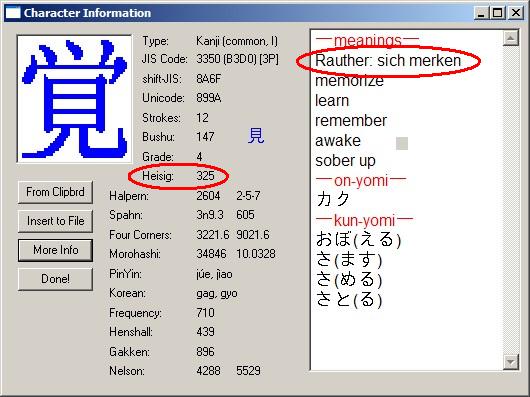Click the meanings heading in the list
Screen dimensions: 530x397
(x=367, y=41)
